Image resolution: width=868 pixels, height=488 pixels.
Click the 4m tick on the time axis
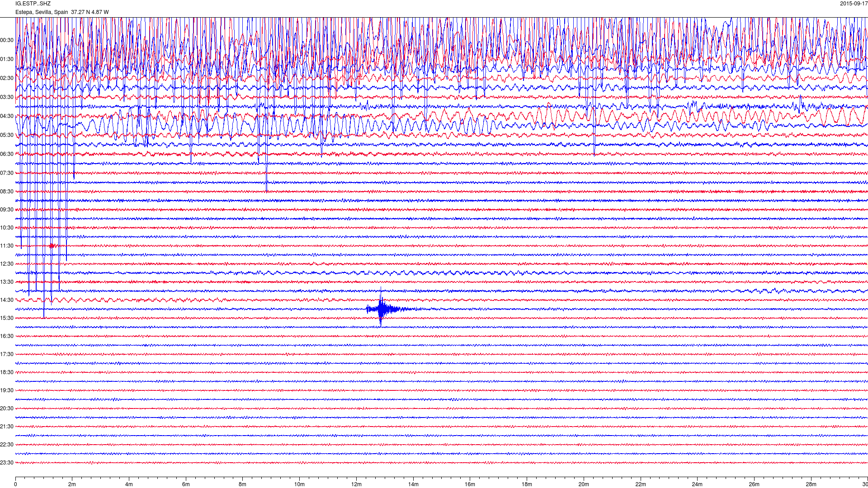pos(129,484)
